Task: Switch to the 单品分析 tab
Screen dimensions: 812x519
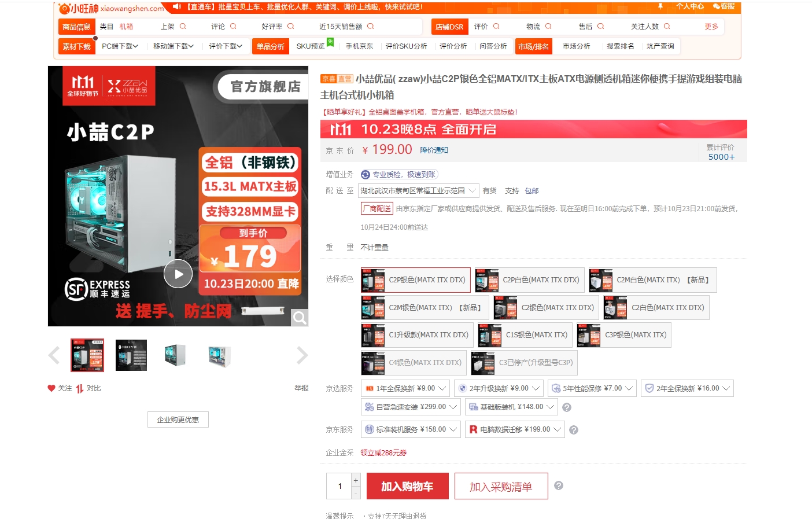Action: pyautogui.click(x=270, y=46)
